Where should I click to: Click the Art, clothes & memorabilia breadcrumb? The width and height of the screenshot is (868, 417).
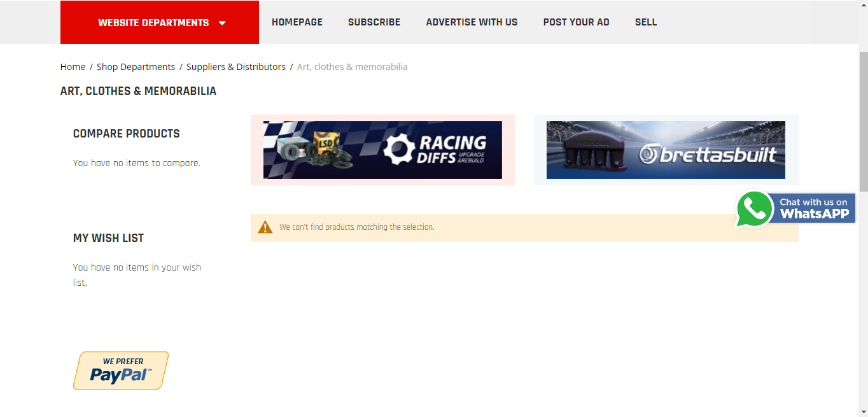pyautogui.click(x=352, y=67)
